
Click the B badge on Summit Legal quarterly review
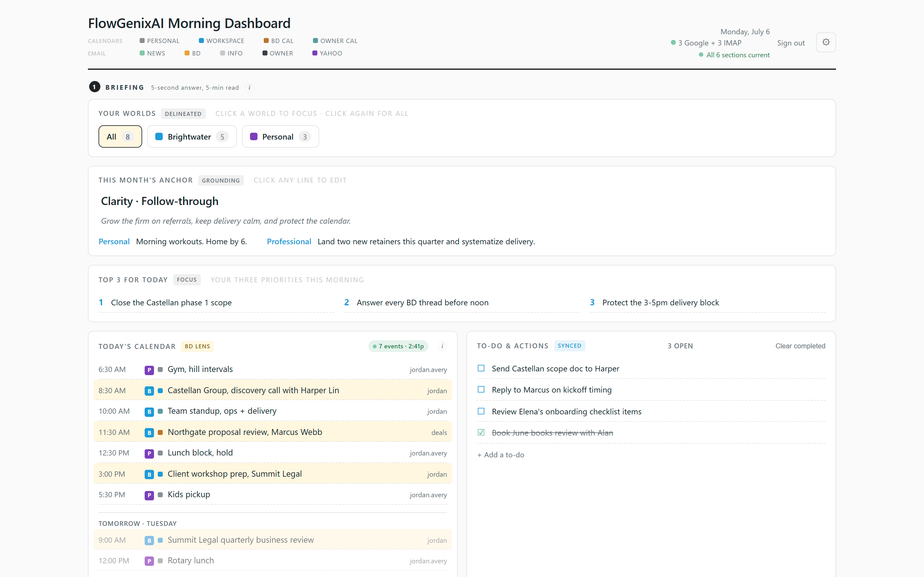pyautogui.click(x=149, y=540)
